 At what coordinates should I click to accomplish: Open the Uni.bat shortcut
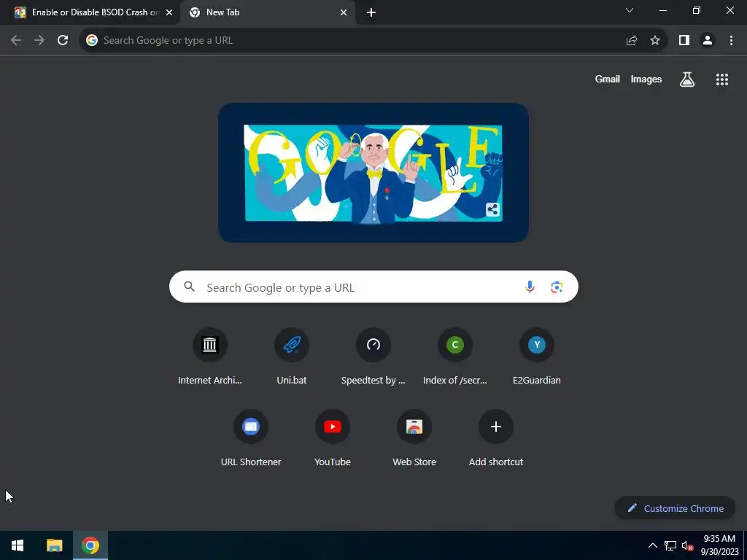[292, 355]
